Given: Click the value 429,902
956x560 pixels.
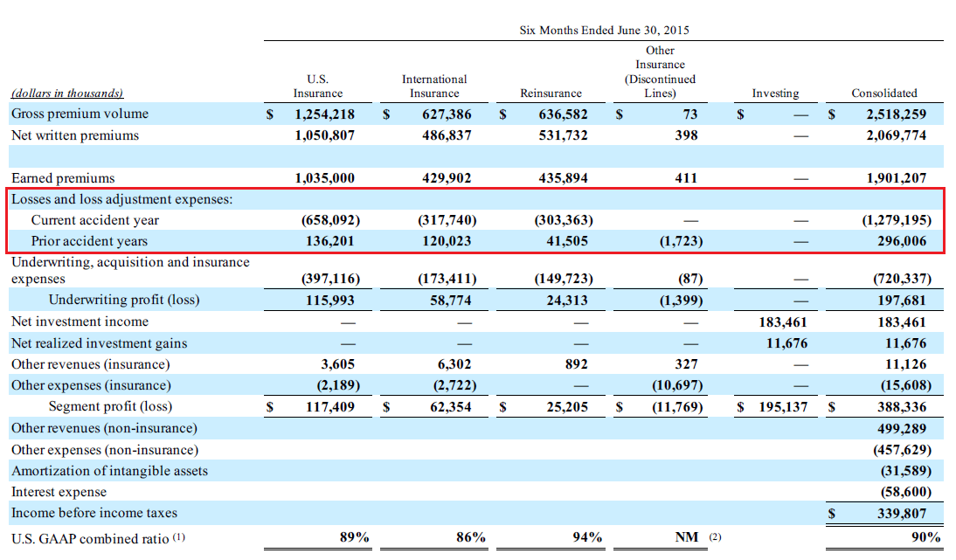Looking at the screenshot, I should (447, 178).
